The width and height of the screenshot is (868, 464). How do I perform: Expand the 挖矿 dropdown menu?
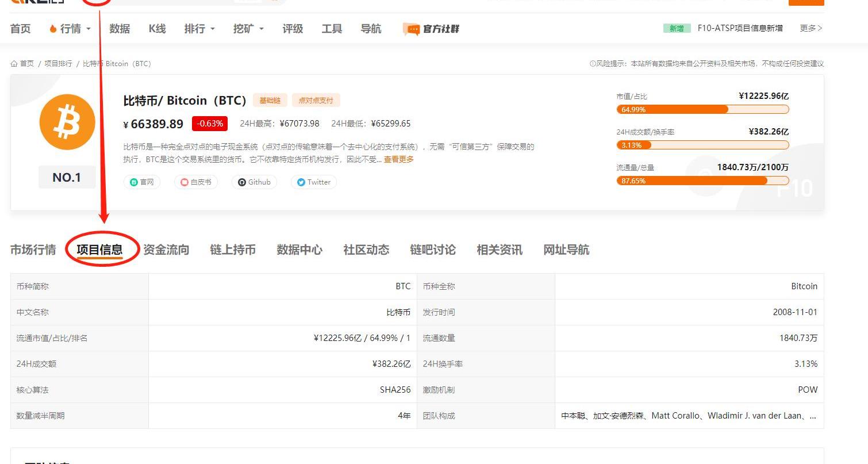[x=248, y=29]
